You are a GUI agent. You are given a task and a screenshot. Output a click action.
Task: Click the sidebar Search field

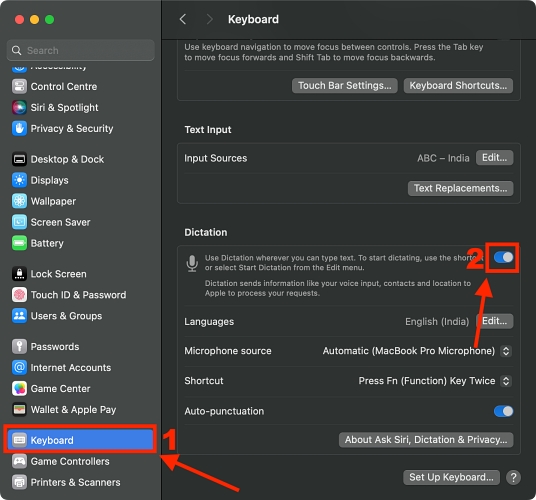click(x=80, y=51)
